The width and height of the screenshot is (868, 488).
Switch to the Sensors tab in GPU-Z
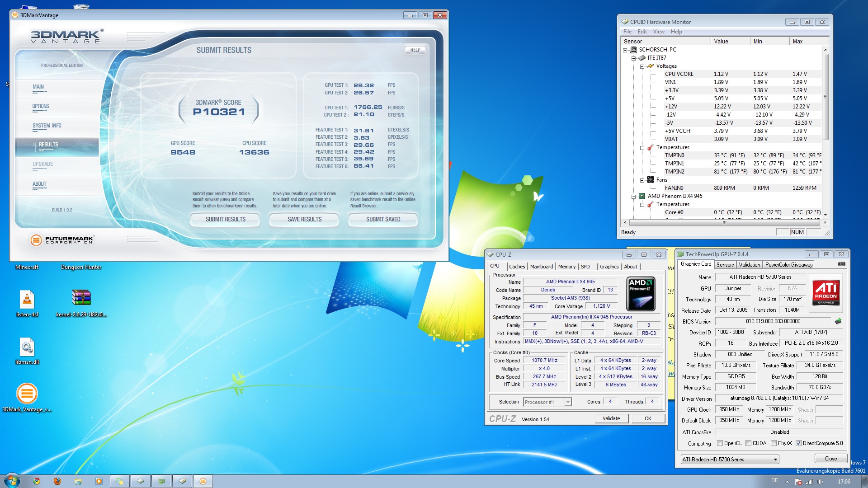[x=725, y=265]
